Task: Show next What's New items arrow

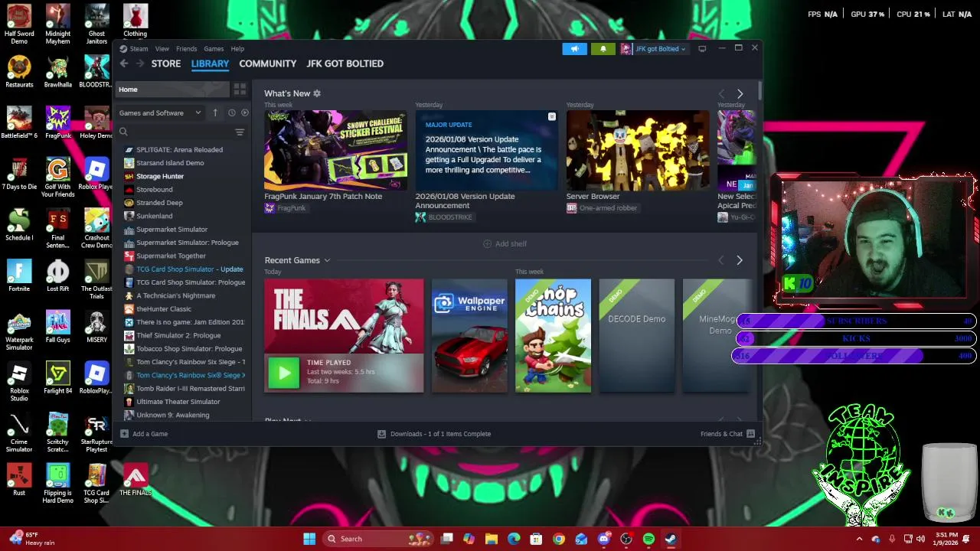Action: tap(740, 93)
